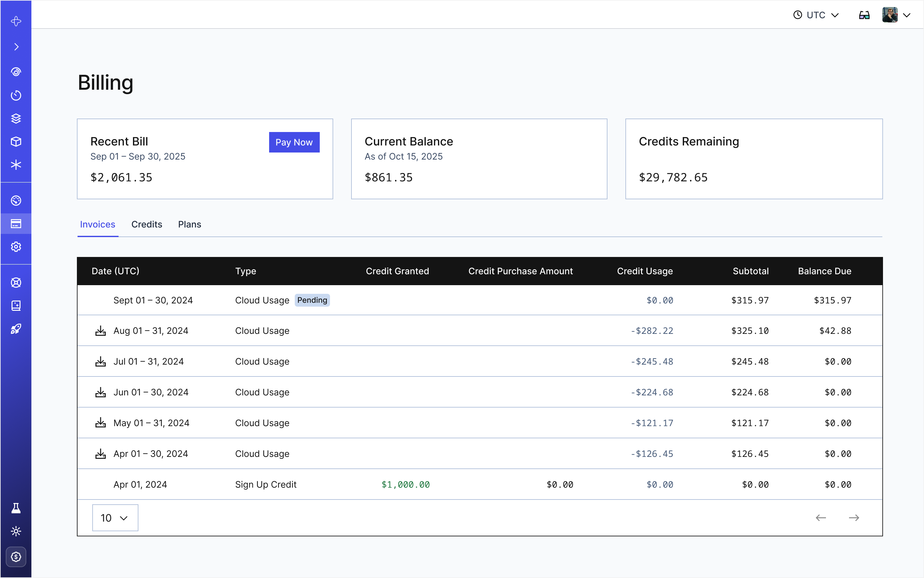This screenshot has width=924, height=578.
Task: Click the timer icon in the sidebar
Action: pos(16,95)
